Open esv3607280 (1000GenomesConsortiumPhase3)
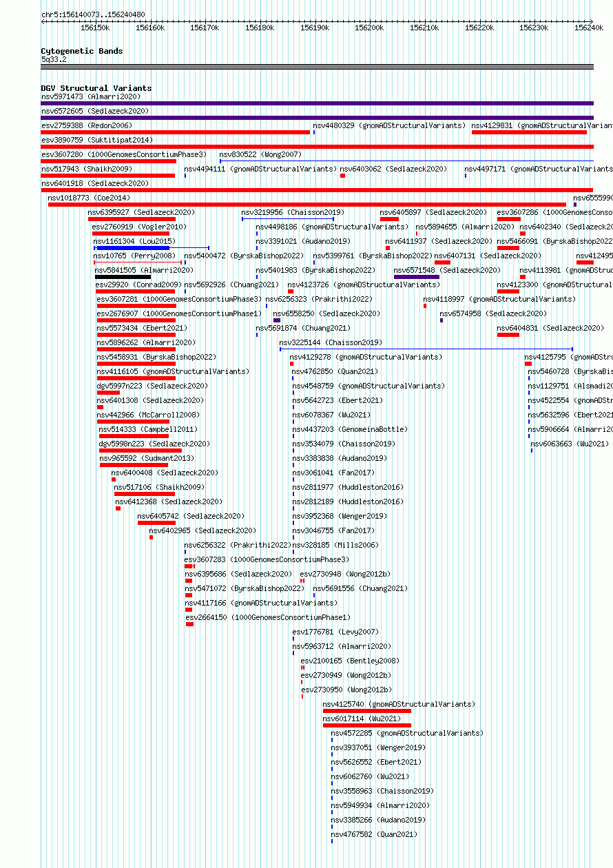The image size is (613, 868). [124, 154]
